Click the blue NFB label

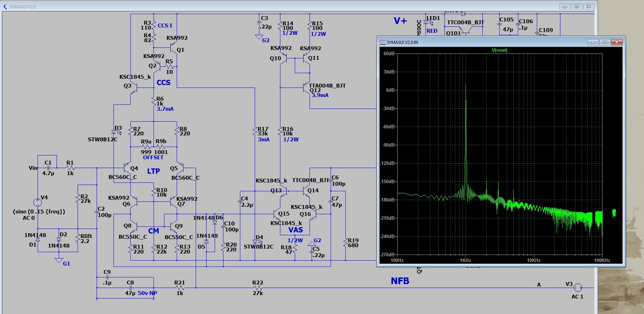pyautogui.click(x=400, y=281)
